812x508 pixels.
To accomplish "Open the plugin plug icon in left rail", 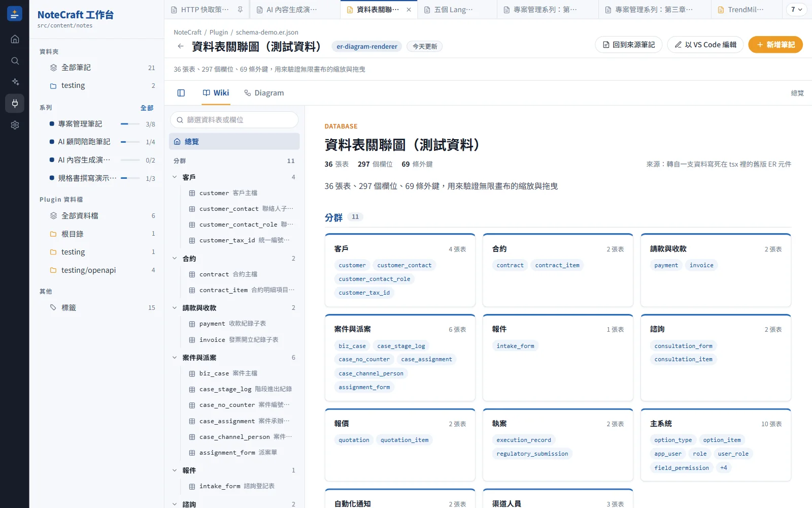I will [x=15, y=104].
